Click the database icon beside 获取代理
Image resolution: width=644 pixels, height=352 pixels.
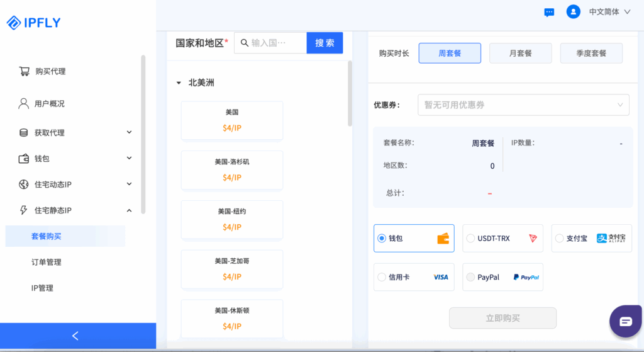point(23,132)
